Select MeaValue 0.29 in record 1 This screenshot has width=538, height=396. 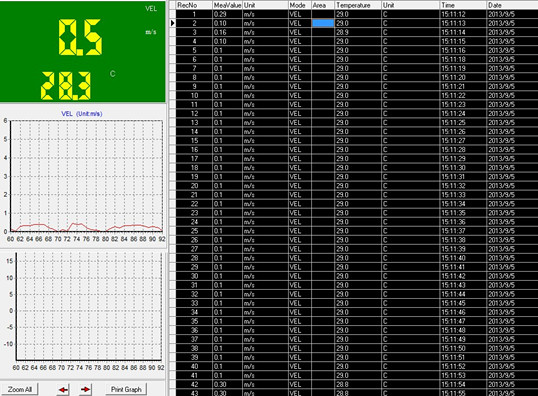[227, 14]
